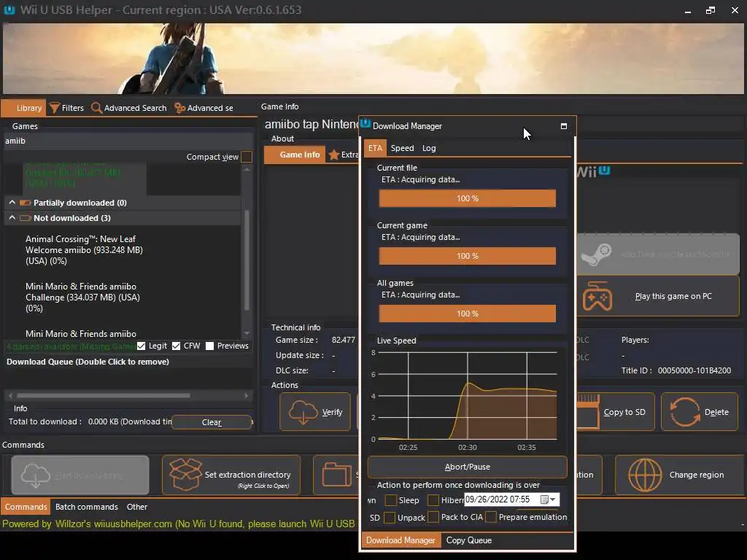Image resolution: width=747 pixels, height=560 pixels.
Task: Click the Download Manager window logo icon
Action: click(x=365, y=124)
